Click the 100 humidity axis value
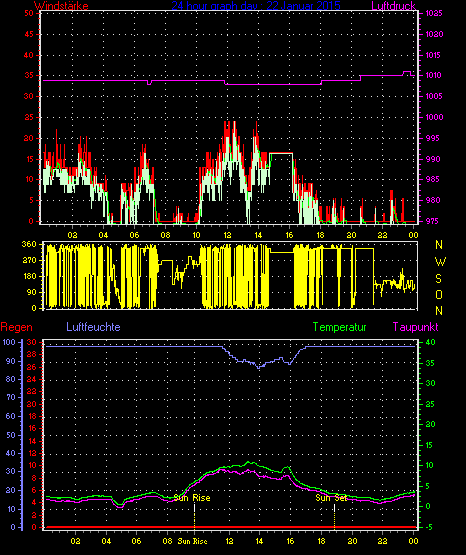 [8, 343]
